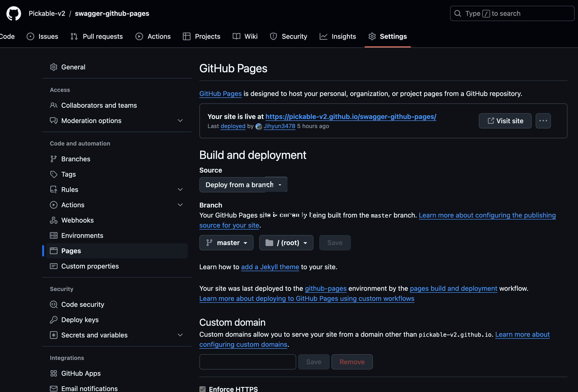This screenshot has height=392, width=578.
Task: Open the add a Jekyll theme link
Action: [x=270, y=267]
